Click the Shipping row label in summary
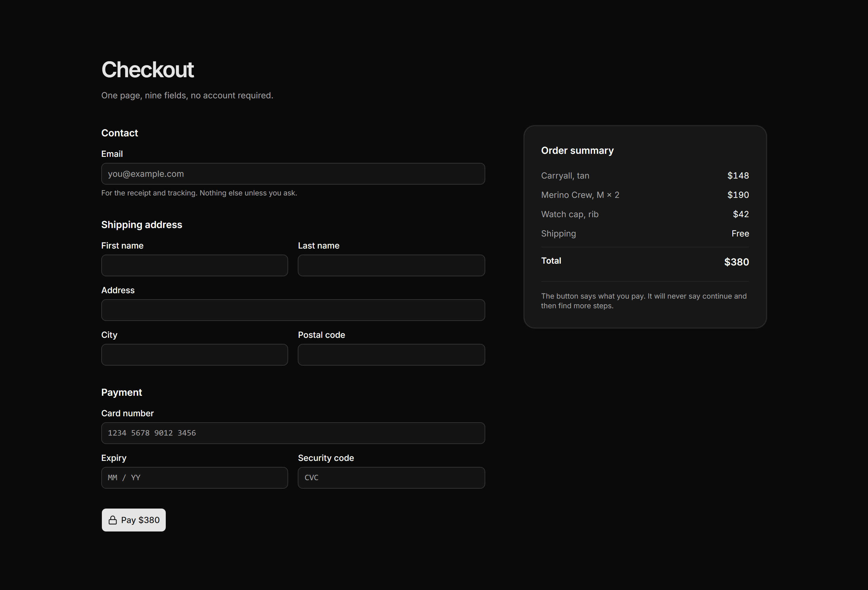 (558, 234)
